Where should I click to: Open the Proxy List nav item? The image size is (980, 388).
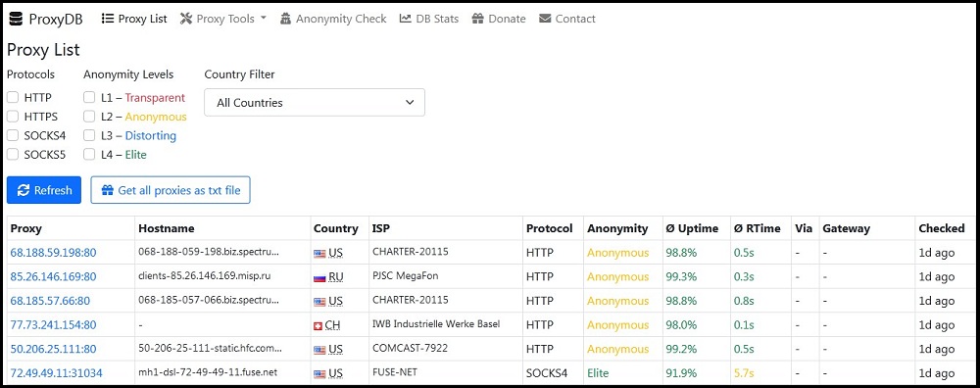pyautogui.click(x=134, y=19)
